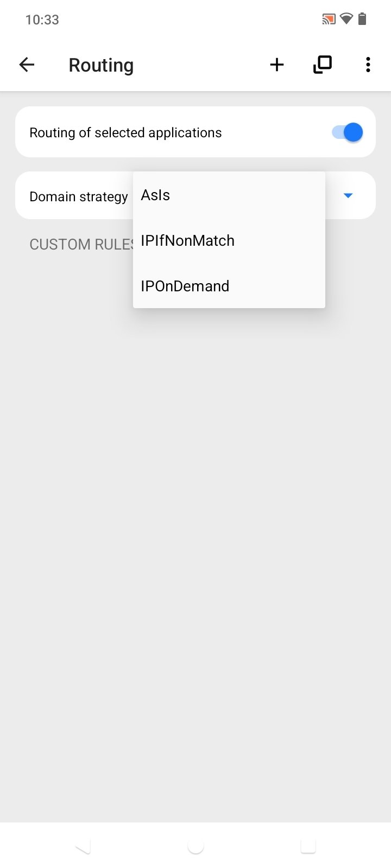
Task: Tap the 10:33 clock in status bar
Action: click(42, 20)
